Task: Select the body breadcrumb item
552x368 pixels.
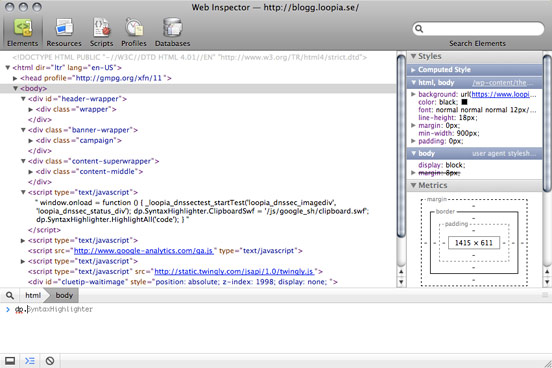Action: tap(64, 295)
